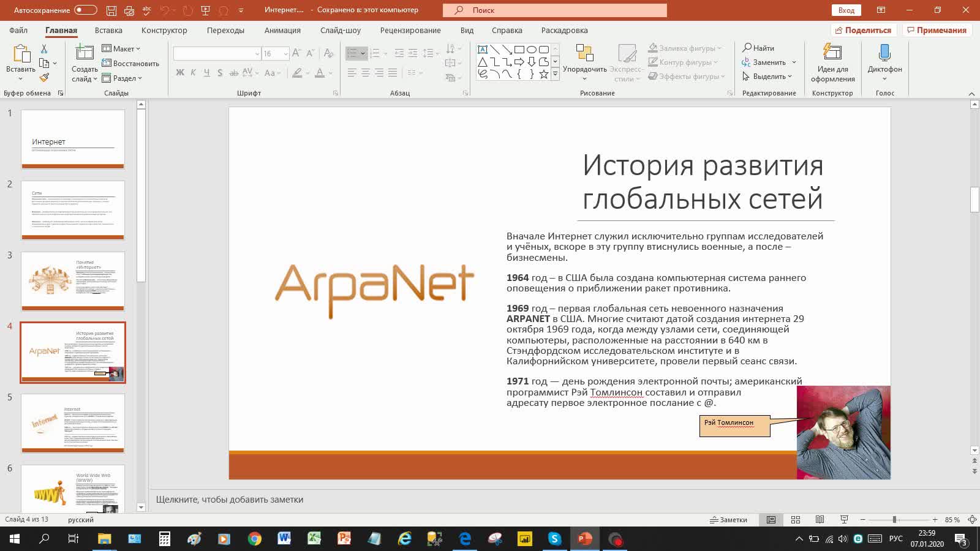Switch to the Рецензирование tab
Image resolution: width=980 pixels, height=551 pixels.
[410, 30]
